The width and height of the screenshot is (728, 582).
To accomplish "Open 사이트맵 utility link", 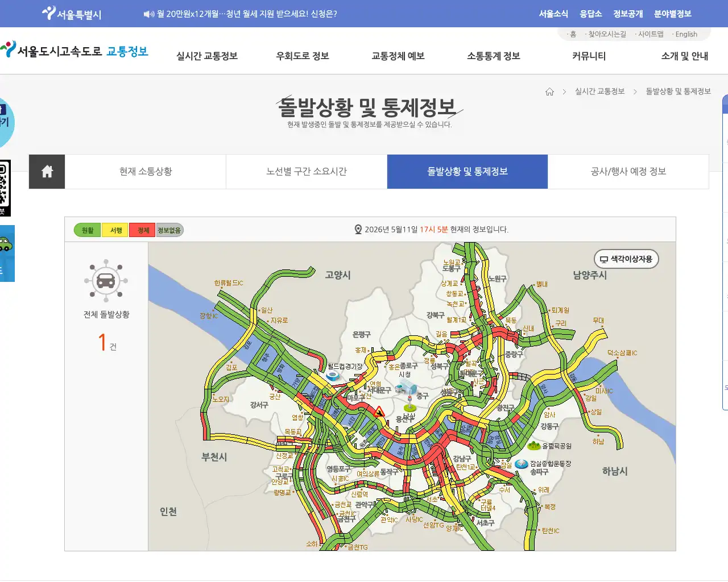I will [x=650, y=34].
